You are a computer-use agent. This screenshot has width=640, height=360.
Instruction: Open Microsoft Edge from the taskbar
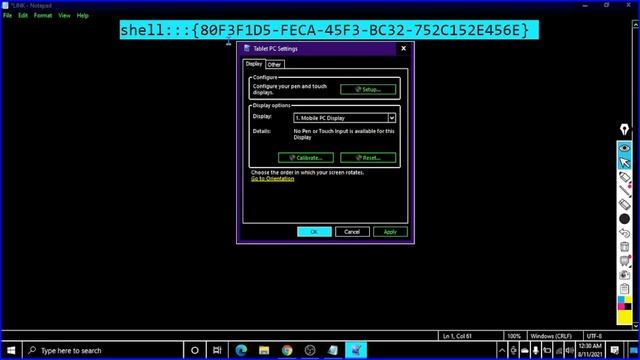click(x=241, y=350)
